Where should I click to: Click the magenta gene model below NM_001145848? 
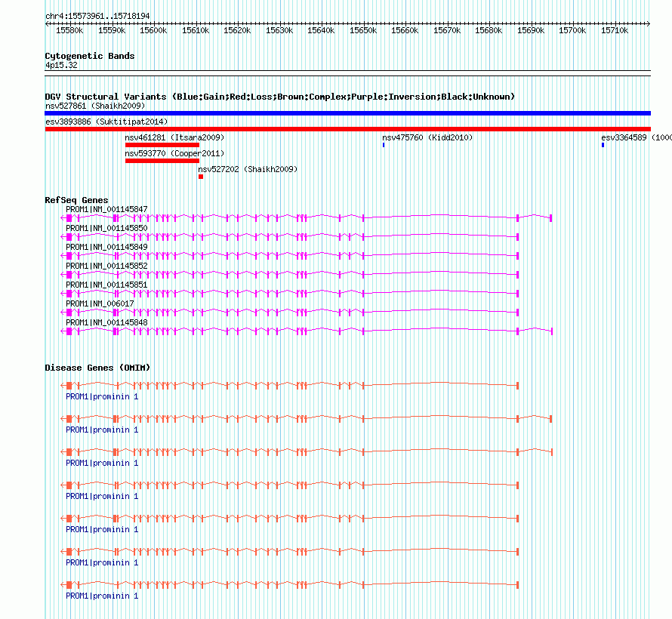coord(307,331)
